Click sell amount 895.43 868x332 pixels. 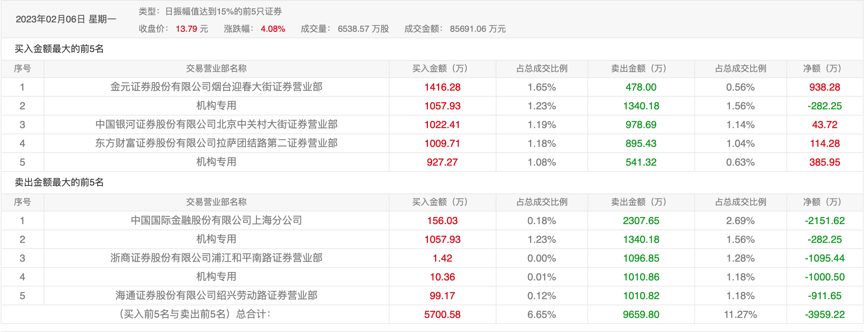pyautogui.click(x=641, y=143)
